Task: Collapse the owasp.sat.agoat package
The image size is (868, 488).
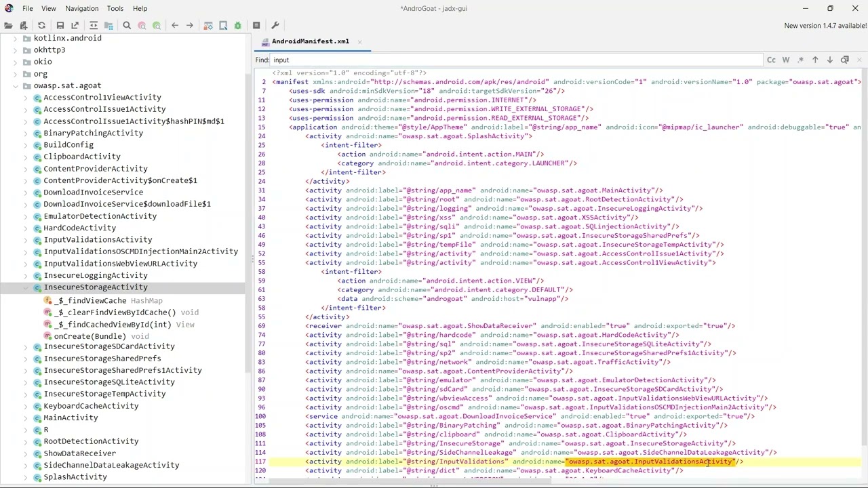Action: [x=16, y=85]
